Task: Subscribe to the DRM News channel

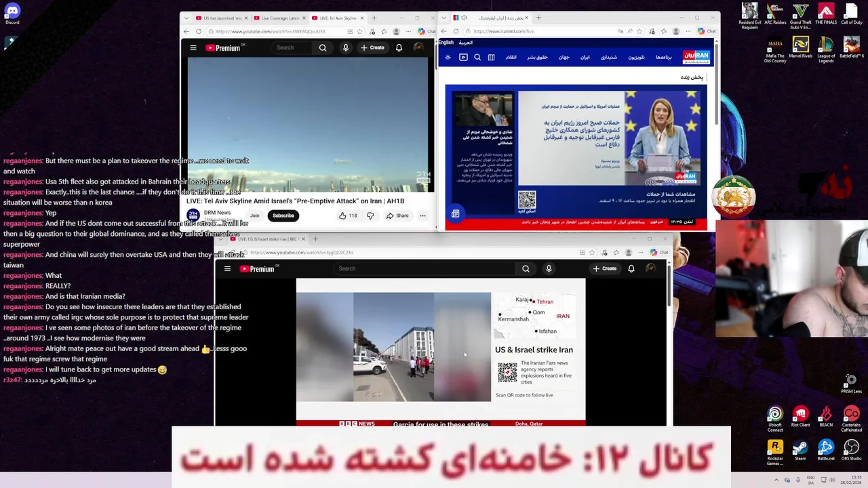Action: click(283, 216)
